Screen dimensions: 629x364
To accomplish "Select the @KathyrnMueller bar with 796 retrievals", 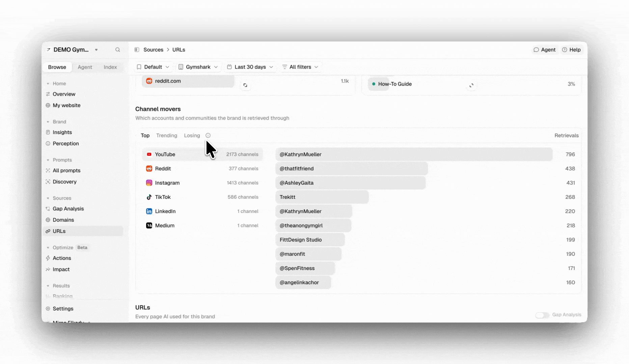I will point(414,154).
